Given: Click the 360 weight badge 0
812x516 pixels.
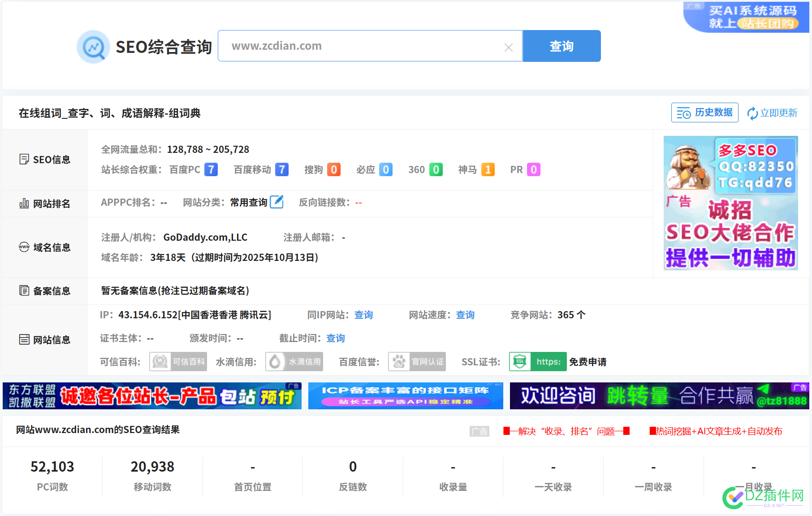Looking at the screenshot, I should tap(436, 169).
